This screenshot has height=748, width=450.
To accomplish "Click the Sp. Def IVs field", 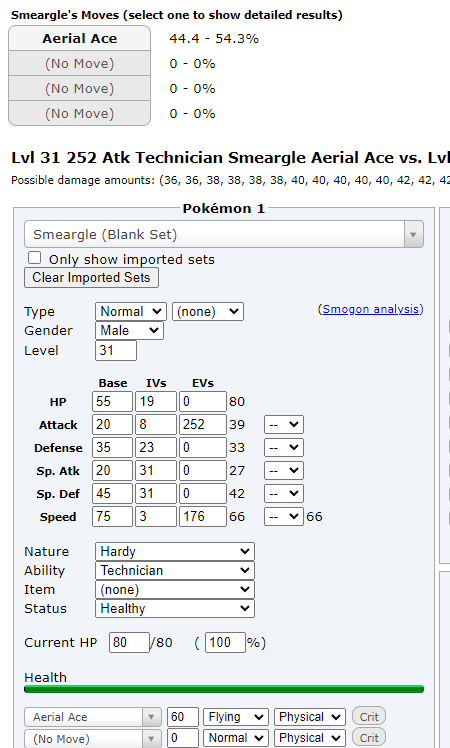I will click(156, 493).
